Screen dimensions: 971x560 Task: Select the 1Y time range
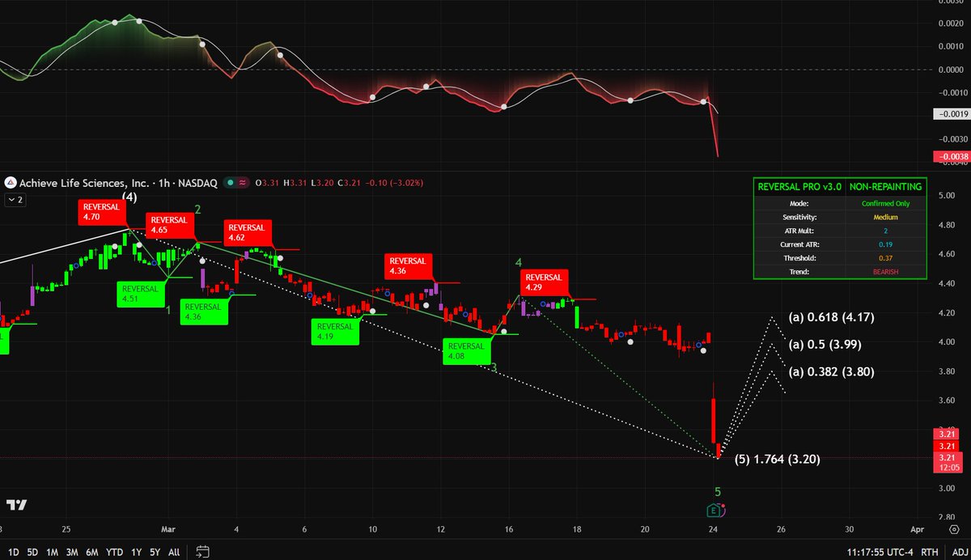pos(135,552)
